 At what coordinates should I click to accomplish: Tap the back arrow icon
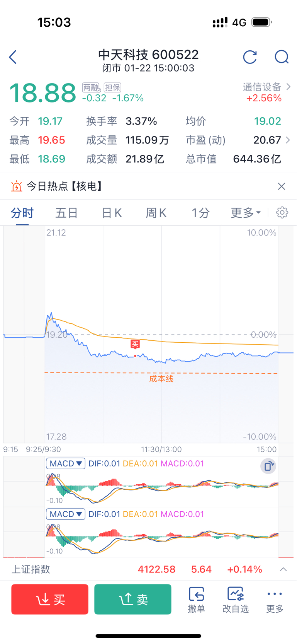(13, 57)
